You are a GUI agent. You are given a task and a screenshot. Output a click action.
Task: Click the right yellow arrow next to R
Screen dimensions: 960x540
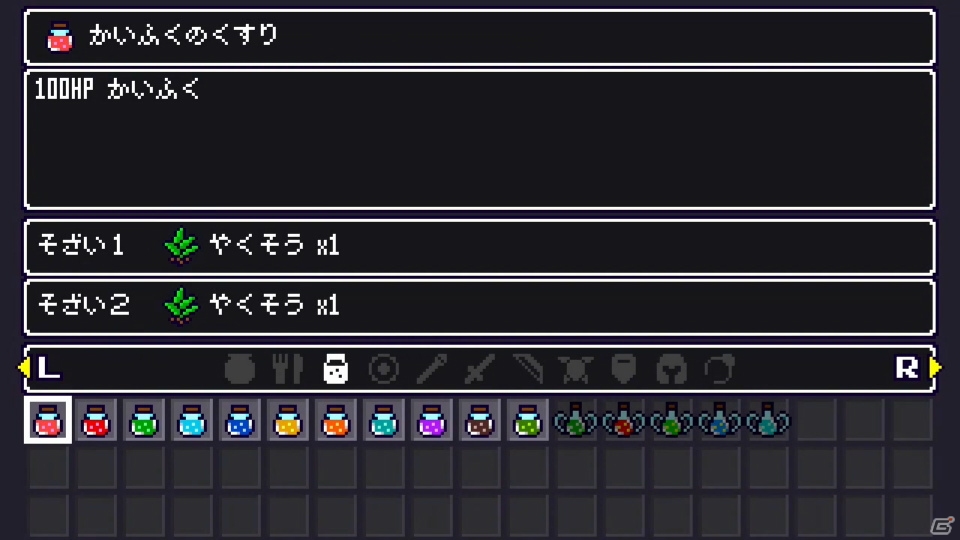pyautogui.click(x=936, y=367)
